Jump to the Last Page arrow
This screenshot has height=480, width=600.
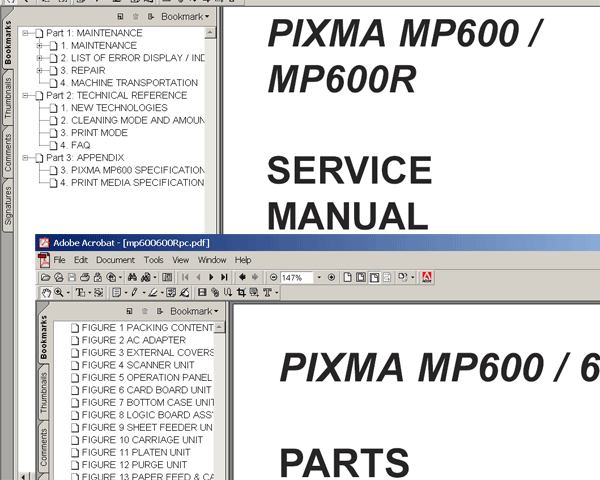click(x=224, y=277)
